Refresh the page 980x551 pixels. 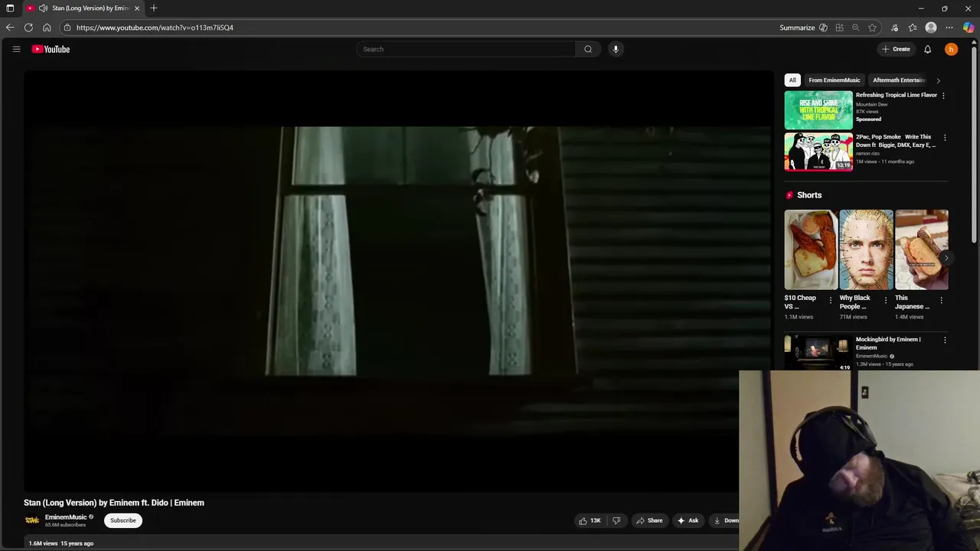[x=28, y=28]
